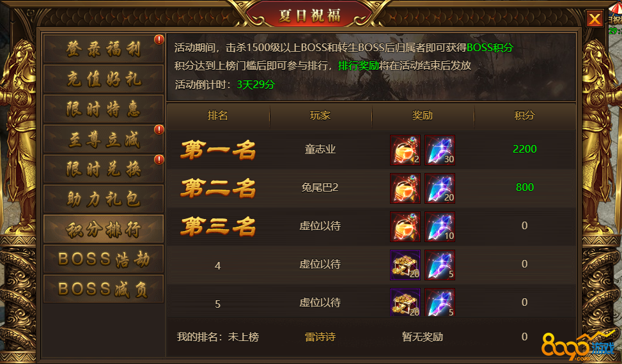Select fourth rank crystal reward showing 5

(x=440, y=265)
